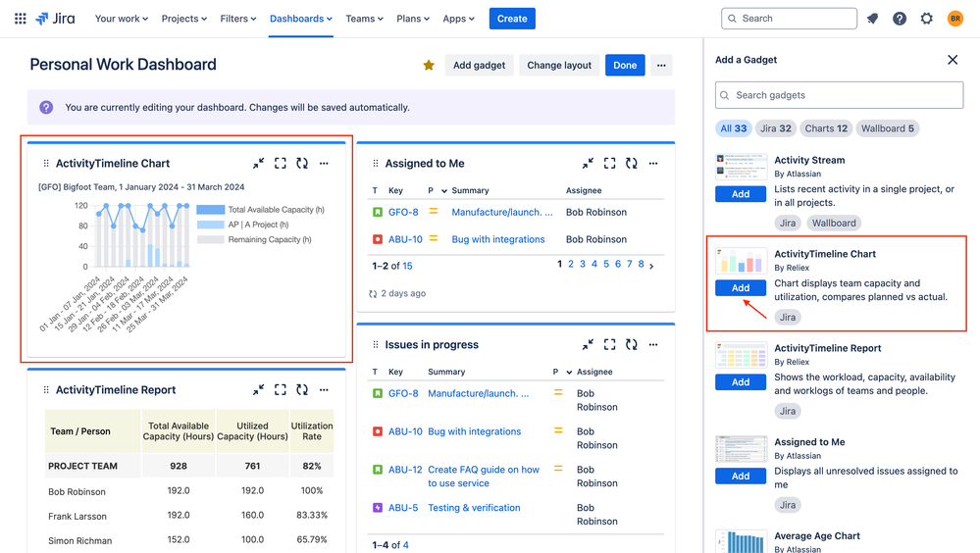Toggle AP | A Project legend swatch
Image resolution: width=980 pixels, height=553 pixels.
(211, 225)
